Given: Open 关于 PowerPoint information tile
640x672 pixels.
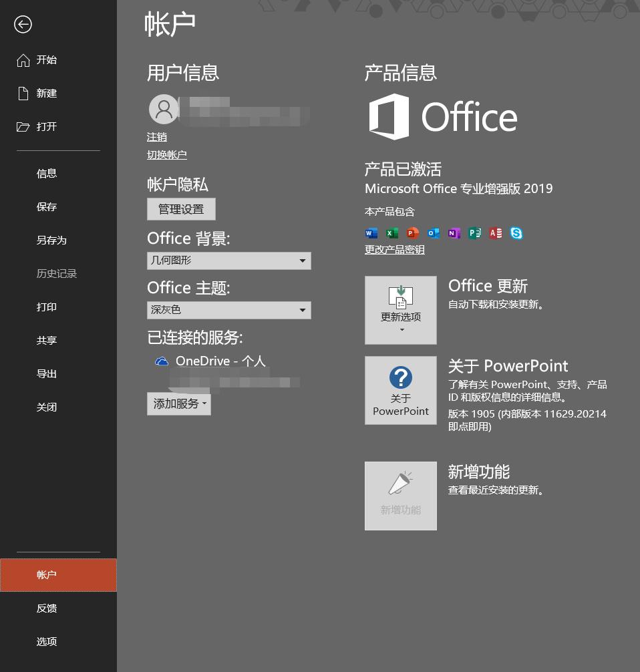Looking at the screenshot, I should tap(400, 390).
